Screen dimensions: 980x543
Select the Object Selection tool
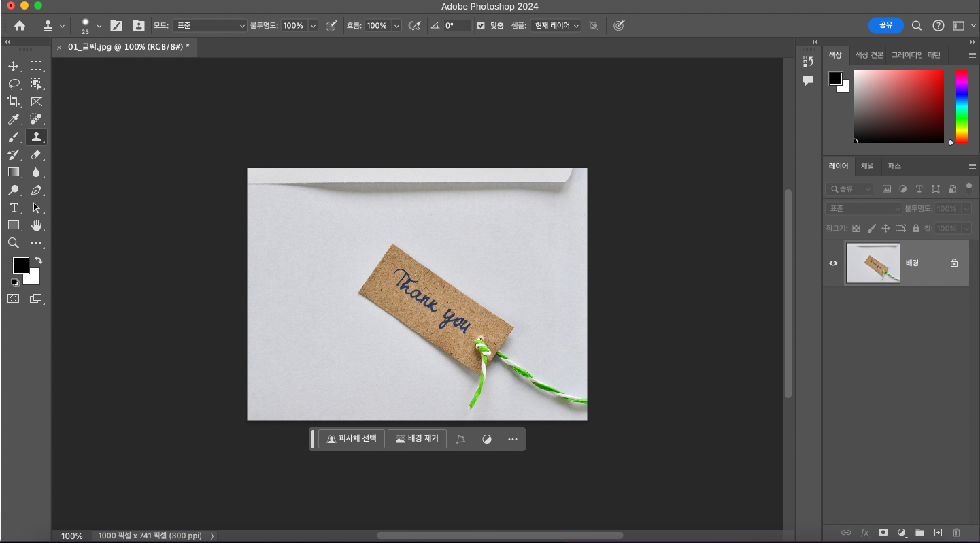[36, 84]
